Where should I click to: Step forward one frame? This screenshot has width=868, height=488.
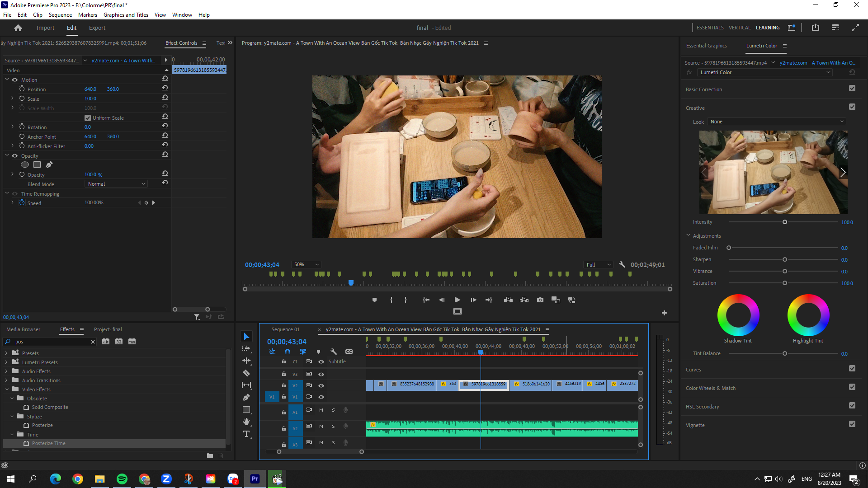(473, 300)
